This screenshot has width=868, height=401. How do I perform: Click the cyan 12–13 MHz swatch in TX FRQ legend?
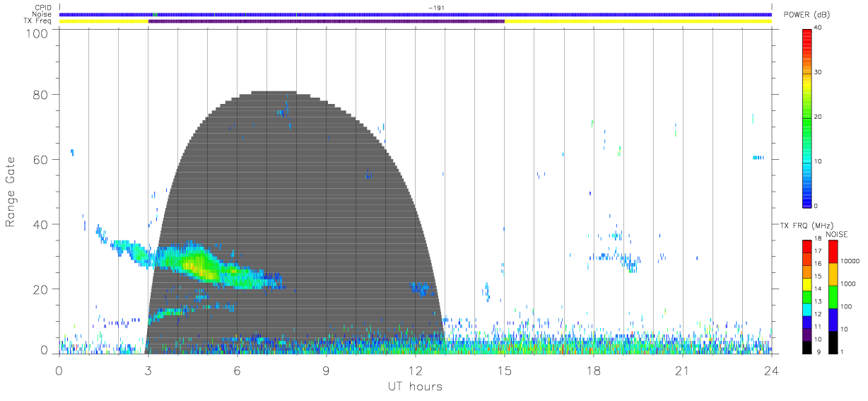pyautogui.click(x=807, y=309)
